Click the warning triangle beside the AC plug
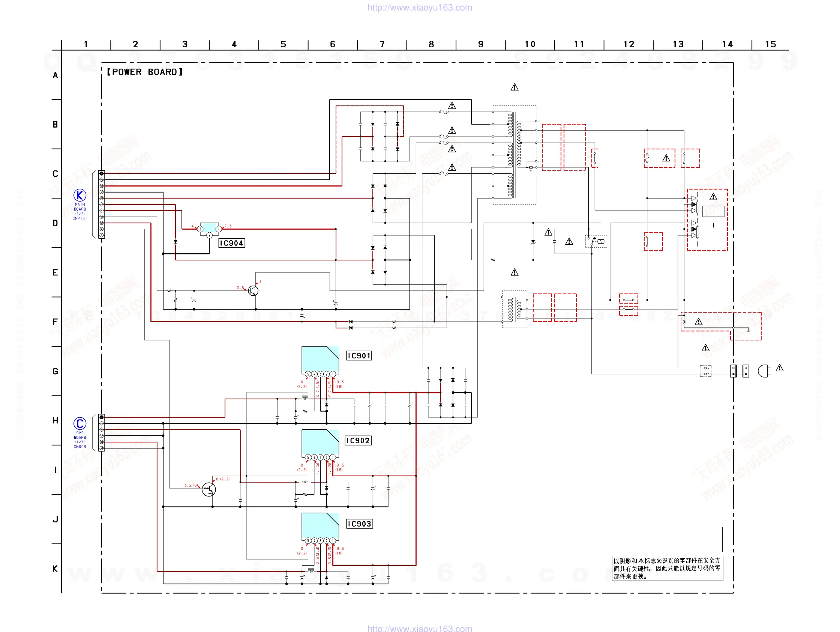This screenshot has height=632, width=840. pos(780,368)
